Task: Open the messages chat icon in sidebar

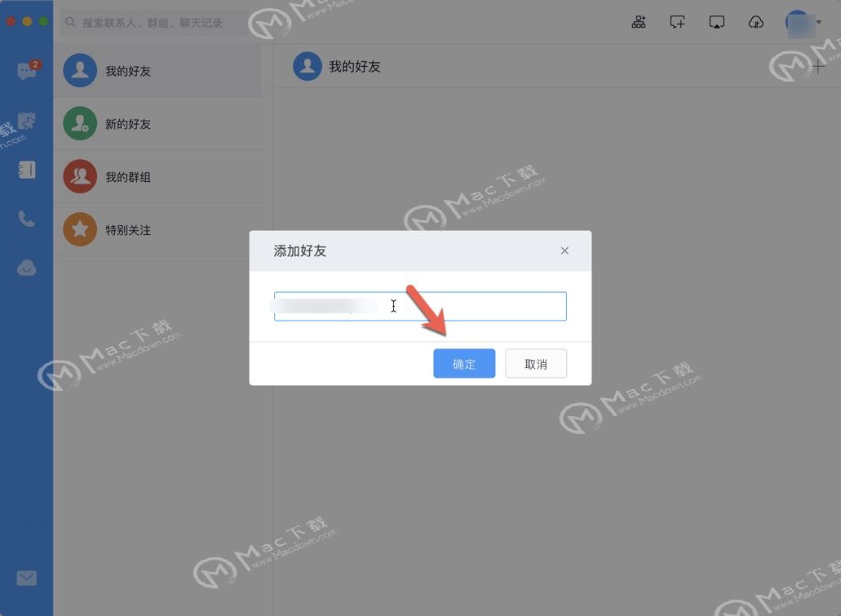Action: point(26,70)
